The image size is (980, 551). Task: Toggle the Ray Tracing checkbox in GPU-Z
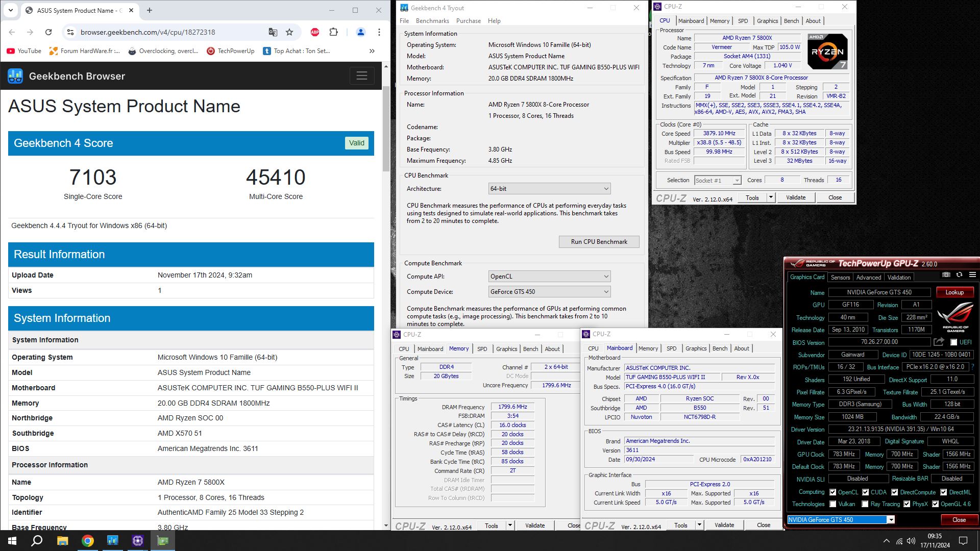tap(865, 504)
